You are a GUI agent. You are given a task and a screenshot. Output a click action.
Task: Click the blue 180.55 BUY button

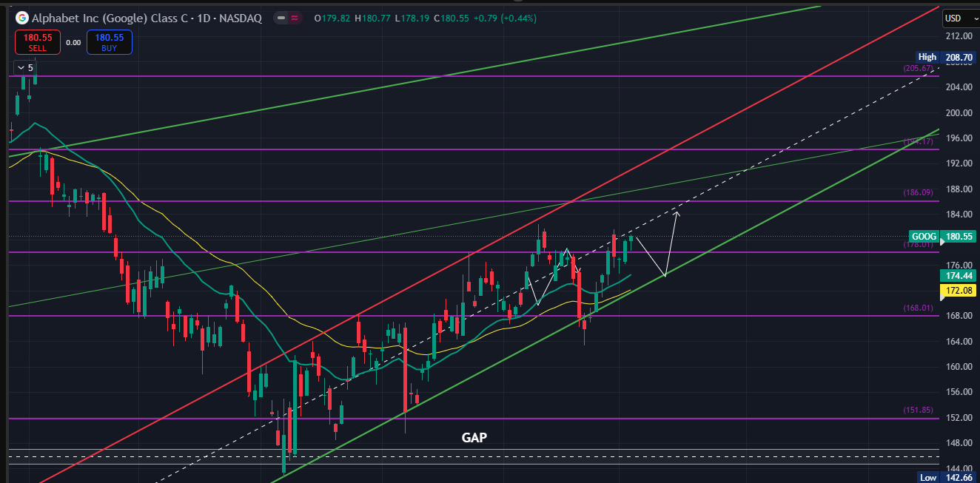[x=109, y=42]
